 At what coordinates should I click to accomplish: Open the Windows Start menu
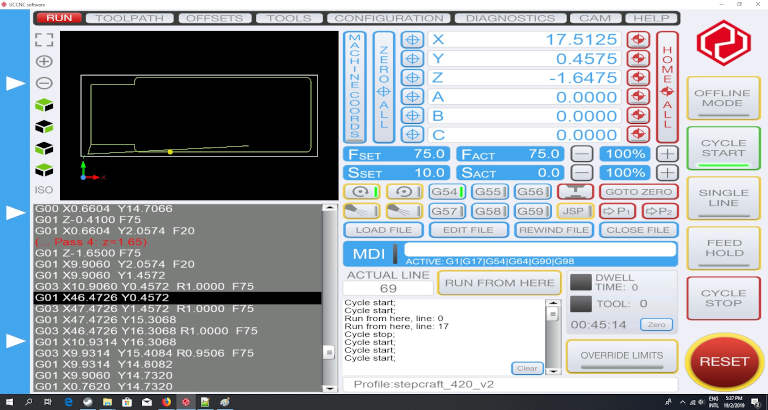(10, 402)
